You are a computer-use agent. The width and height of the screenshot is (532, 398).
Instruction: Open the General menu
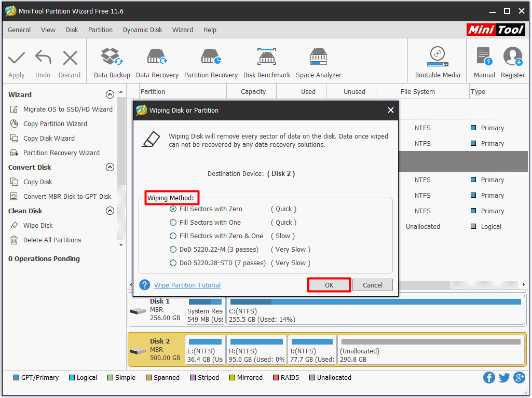19,30
